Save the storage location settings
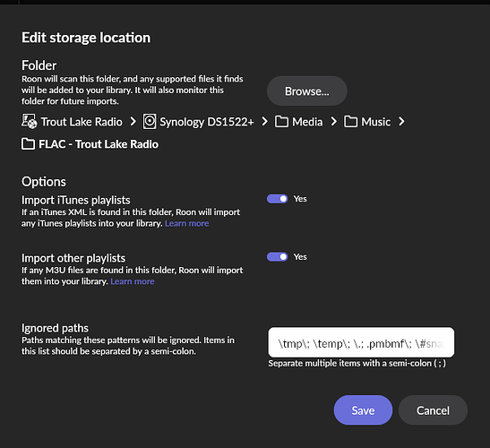This screenshot has width=490, height=448. click(363, 410)
